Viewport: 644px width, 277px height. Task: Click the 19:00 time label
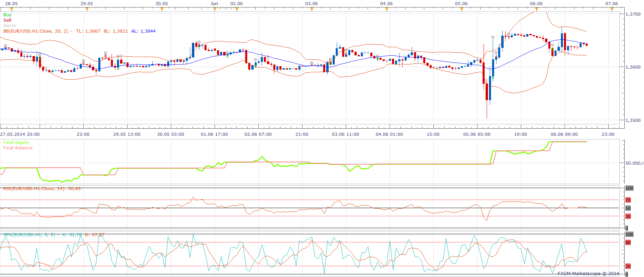click(x=521, y=134)
